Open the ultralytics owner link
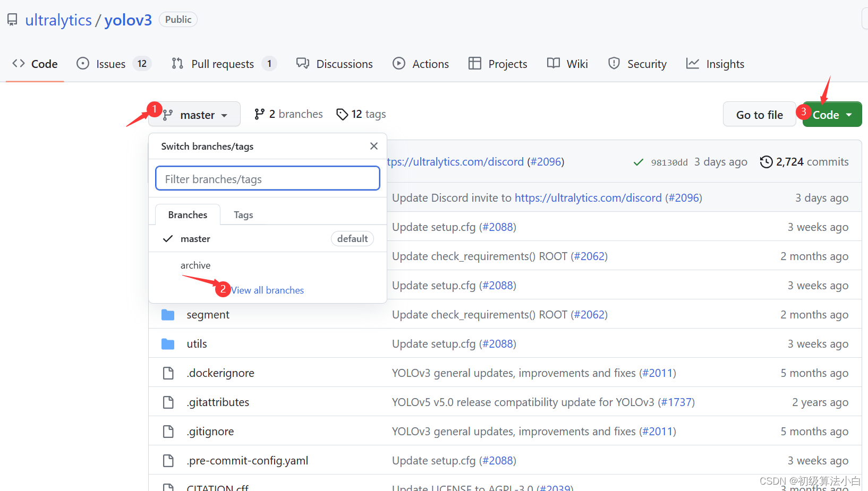The height and width of the screenshot is (491, 868). click(x=58, y=20)
